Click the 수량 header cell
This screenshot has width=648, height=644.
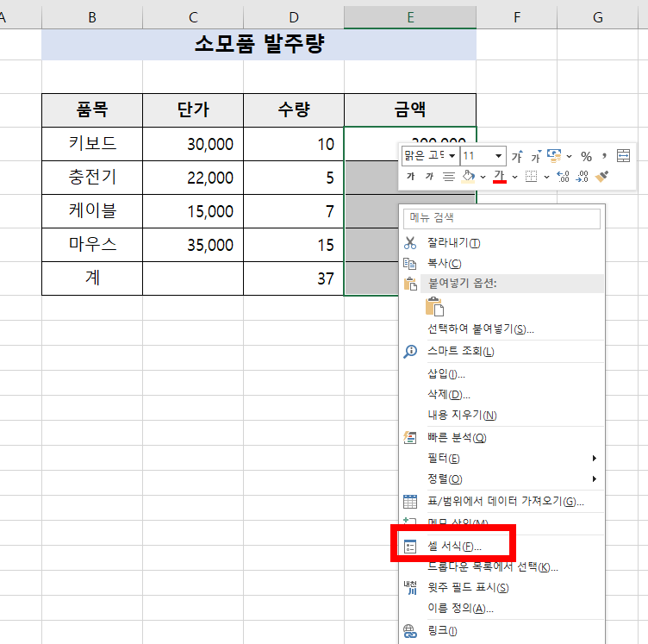click(x=294, y=110)
